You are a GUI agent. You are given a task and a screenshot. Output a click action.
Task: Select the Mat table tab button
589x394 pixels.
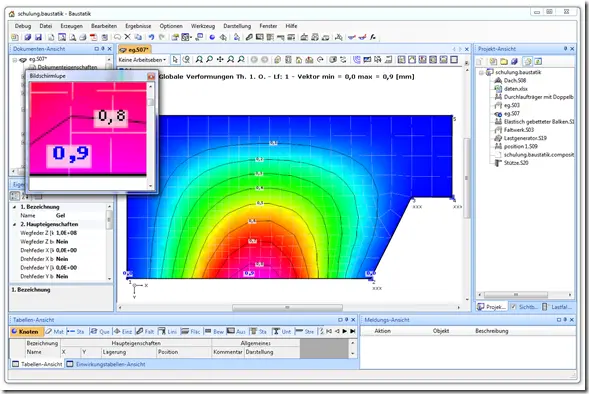54,332
